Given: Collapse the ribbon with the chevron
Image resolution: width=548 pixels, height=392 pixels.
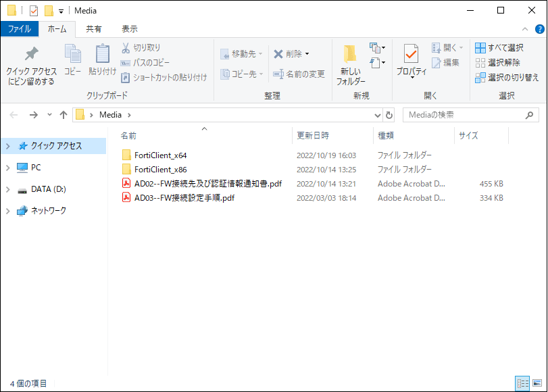Looking at the screenshot, I should tap(526, 29).
